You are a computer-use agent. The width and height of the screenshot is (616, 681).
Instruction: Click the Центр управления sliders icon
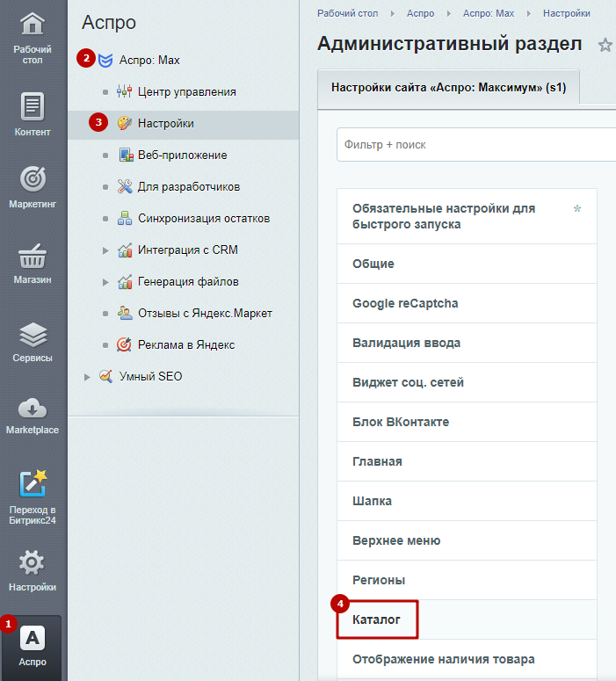click(124, 91)
